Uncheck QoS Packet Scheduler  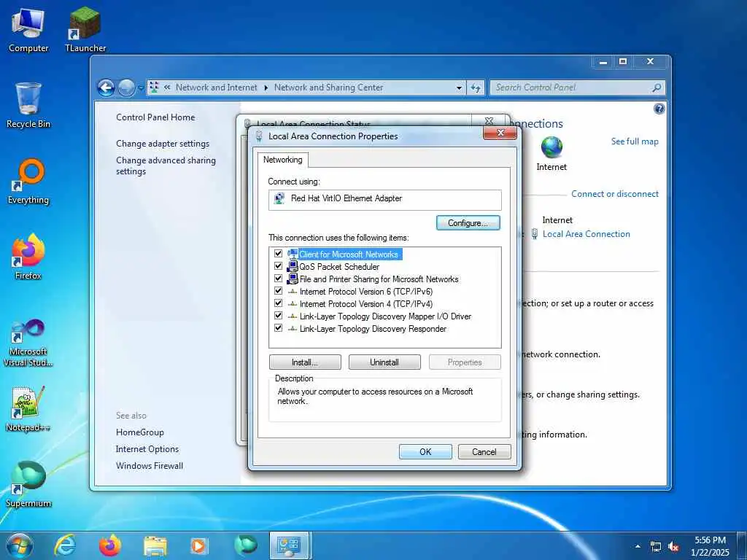click(278, 266)
